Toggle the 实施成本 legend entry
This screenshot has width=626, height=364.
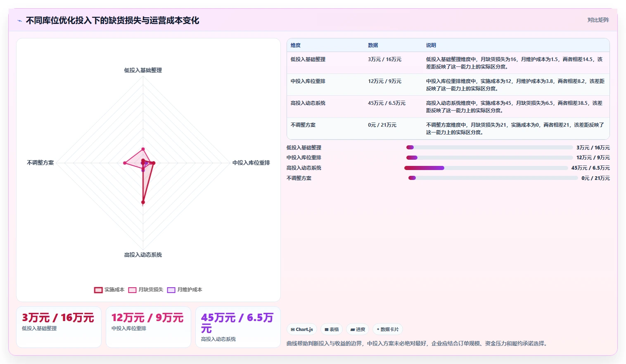point(109,290)
